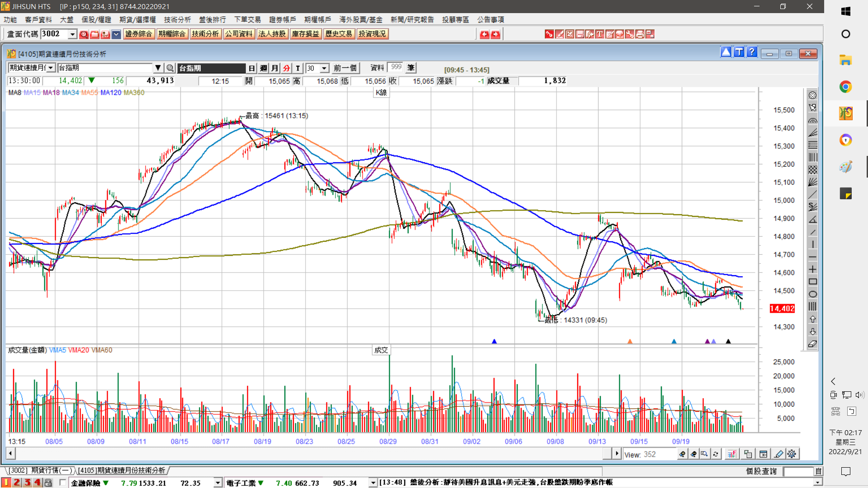Image resolution: width=868 pixels, height=488 pixels.
Task: Open the 30 minute interval dropdown
Action: [325, 68]
